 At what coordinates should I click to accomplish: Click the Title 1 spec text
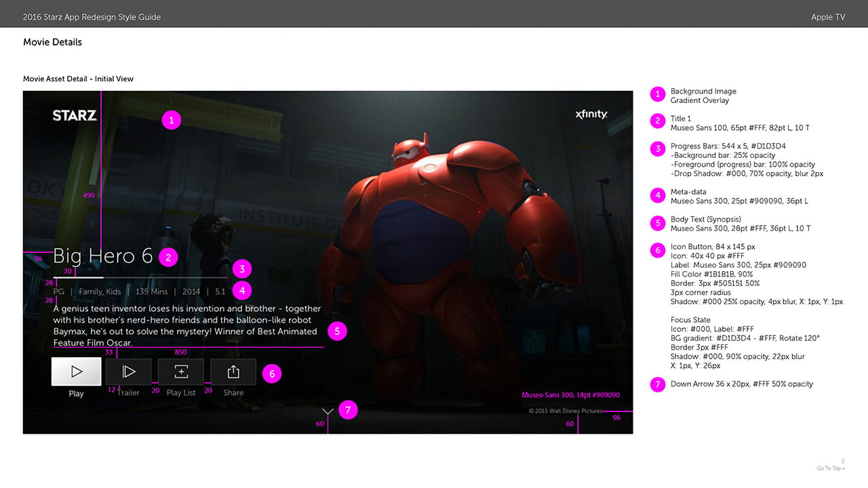[740, 123]
